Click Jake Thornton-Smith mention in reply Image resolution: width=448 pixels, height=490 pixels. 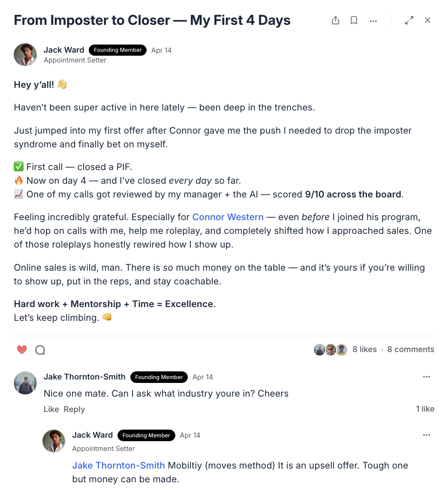coord(119,465)
